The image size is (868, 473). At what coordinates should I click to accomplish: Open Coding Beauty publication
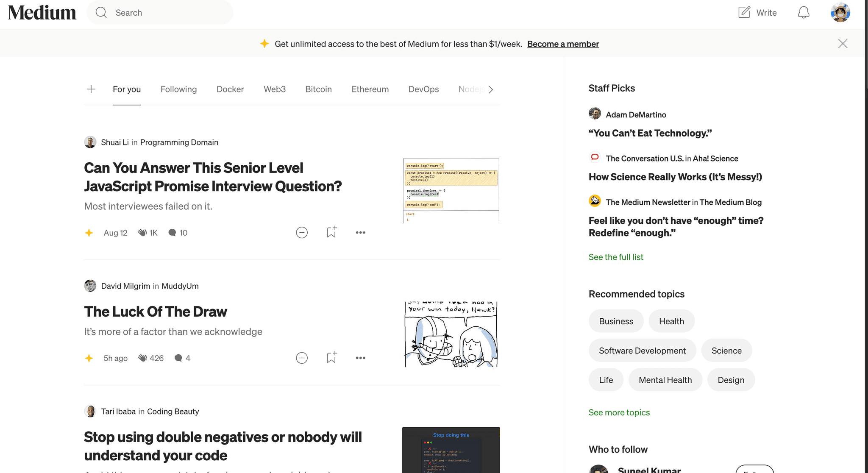tap(173, 412)
